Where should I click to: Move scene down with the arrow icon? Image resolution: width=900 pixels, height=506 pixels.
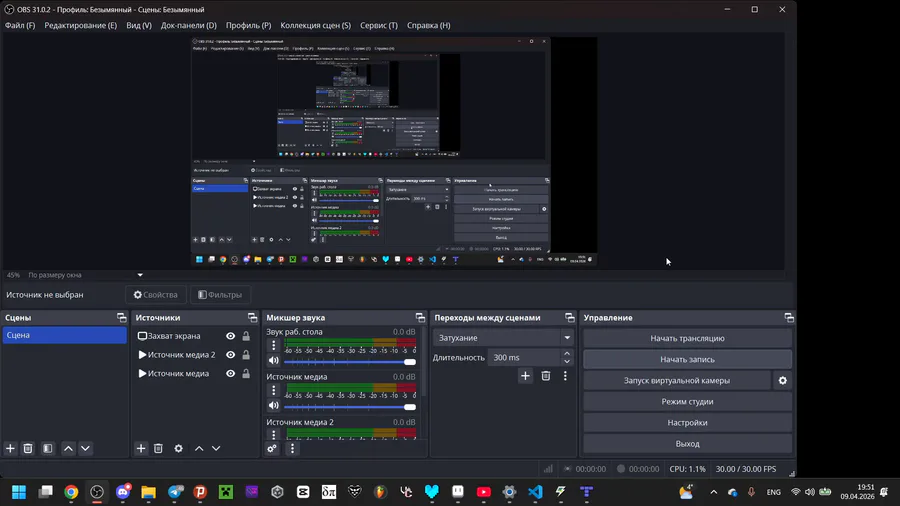(86, 449)
